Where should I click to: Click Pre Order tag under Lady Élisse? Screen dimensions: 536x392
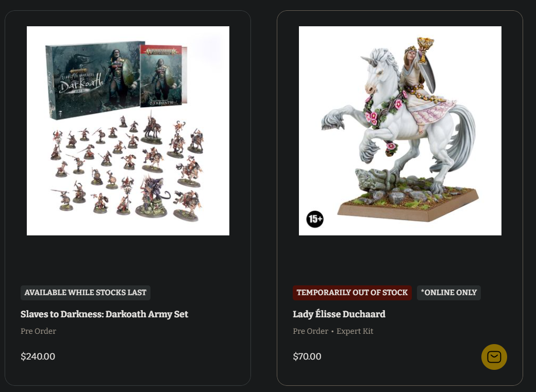[x=310, y=331]
